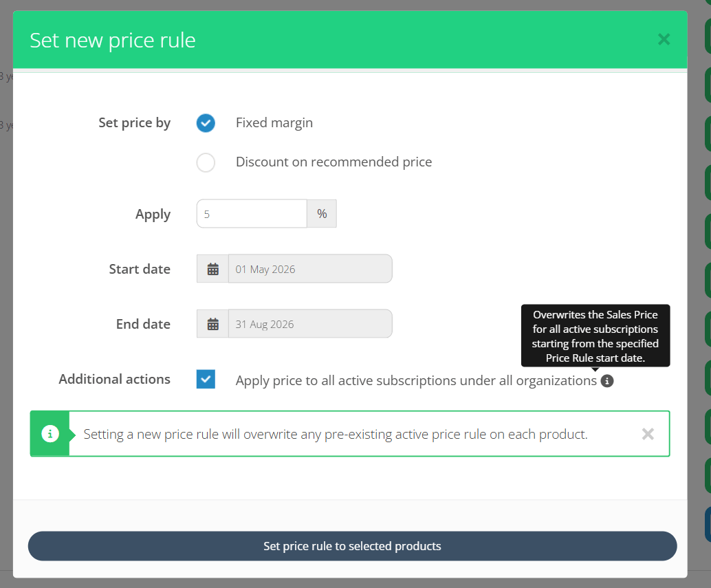711x588 pixels.
Task: Select Discount on recommended price
Action: pyautogui.click(x=205, y=162)
